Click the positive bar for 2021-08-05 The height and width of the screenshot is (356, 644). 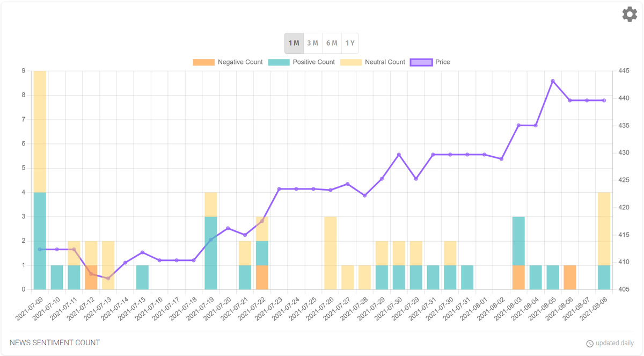pos(553,277)
